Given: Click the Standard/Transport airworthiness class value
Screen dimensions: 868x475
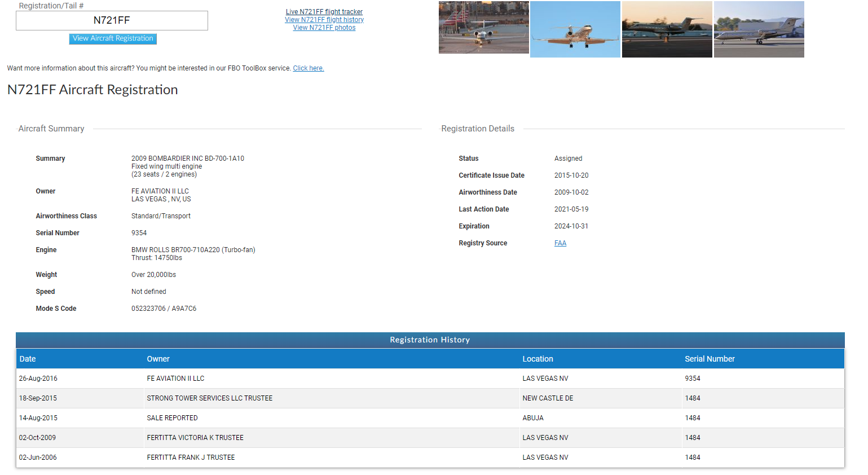Looking at the screenshot, I should pos(161,216).
